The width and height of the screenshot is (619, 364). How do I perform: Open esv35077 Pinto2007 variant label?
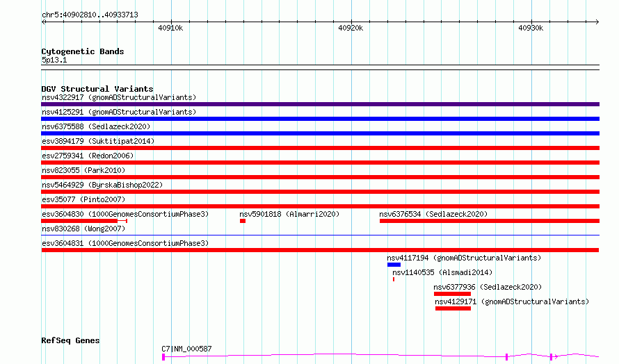click(x=83, y=199)
